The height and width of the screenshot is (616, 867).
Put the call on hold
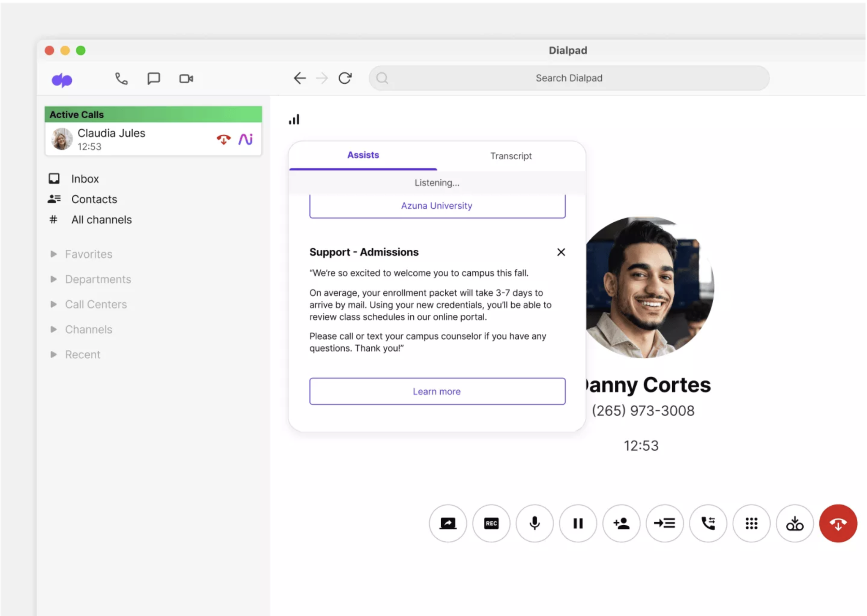578,523
